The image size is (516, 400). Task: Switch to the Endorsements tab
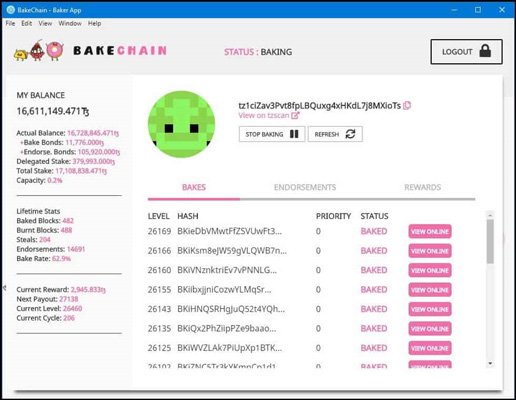pos(305,187)
